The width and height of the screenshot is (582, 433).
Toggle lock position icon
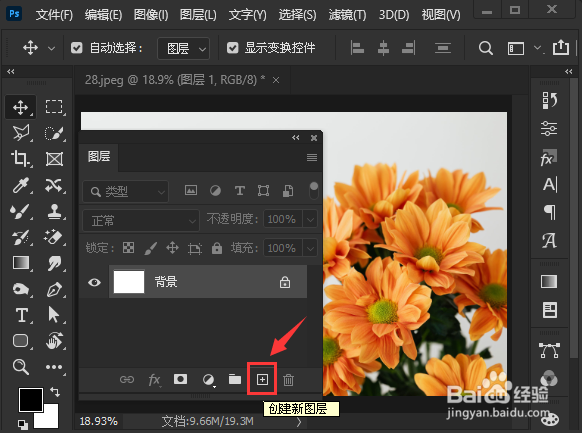tap(172, 247)
